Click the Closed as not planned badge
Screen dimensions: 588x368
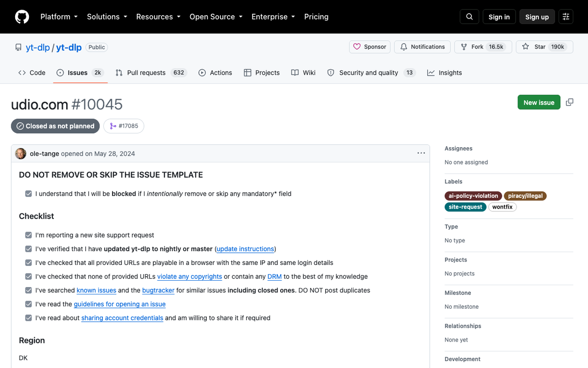point(55,126)
